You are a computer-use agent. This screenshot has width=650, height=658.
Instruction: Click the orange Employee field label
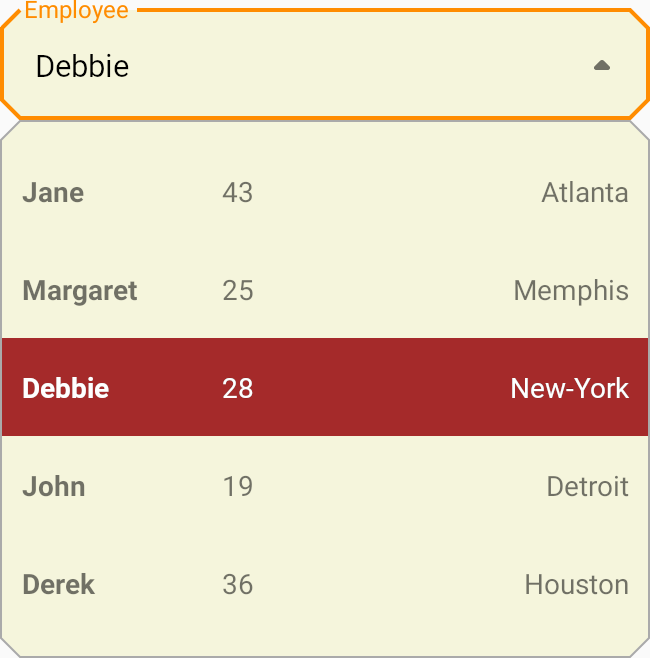click(x=77, y=11)
